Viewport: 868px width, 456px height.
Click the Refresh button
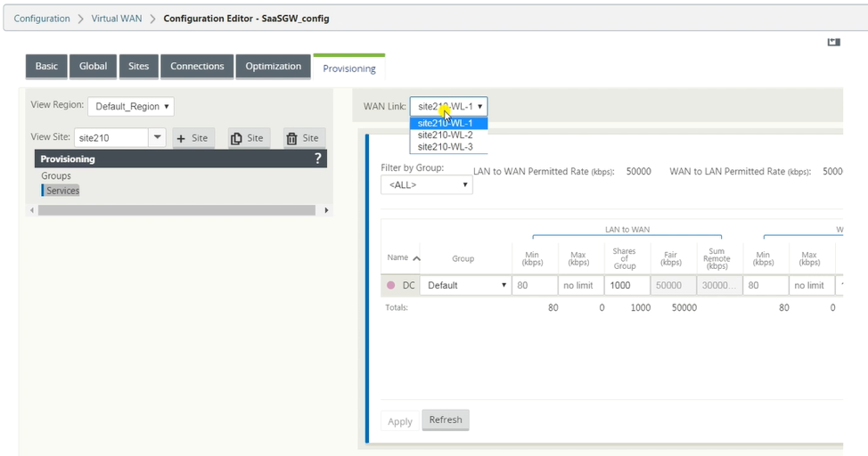[x=446, y=419]
